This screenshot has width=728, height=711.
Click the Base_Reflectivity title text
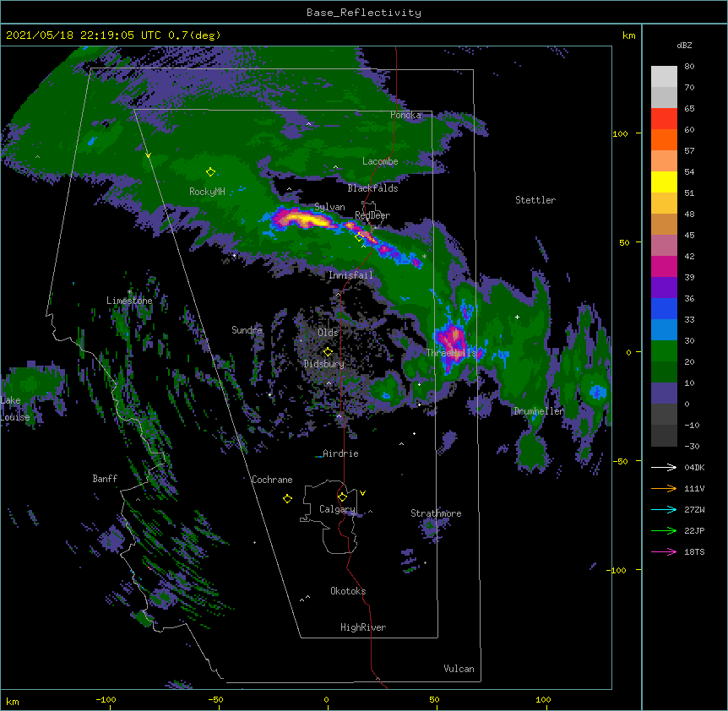point(364,13)
